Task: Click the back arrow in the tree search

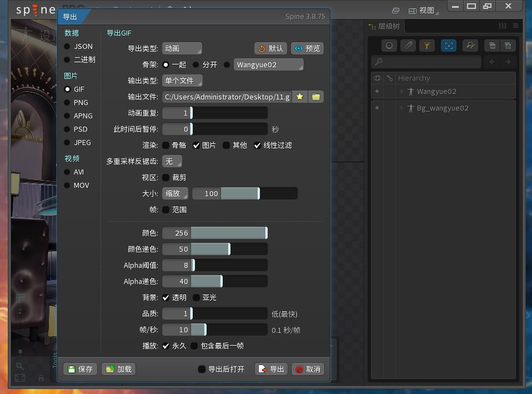Action: pos(492,62)
